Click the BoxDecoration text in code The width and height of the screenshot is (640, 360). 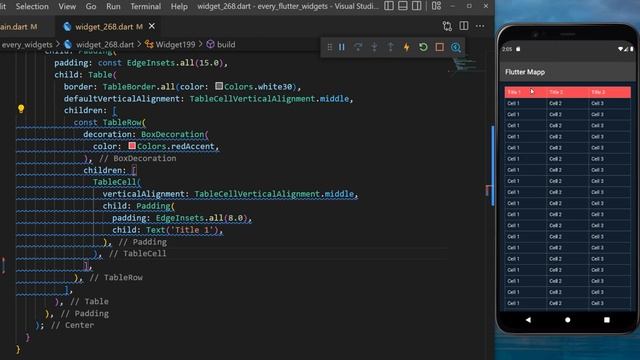coord(172,134)
